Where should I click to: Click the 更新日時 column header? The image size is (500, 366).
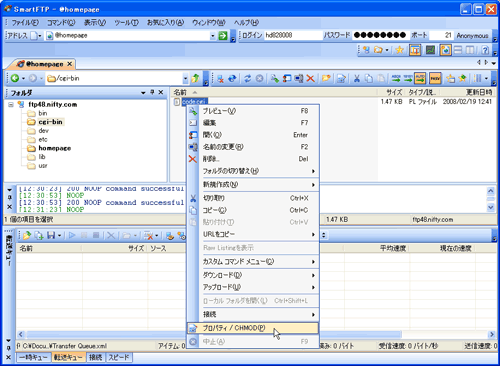click(x=467, y=92)
